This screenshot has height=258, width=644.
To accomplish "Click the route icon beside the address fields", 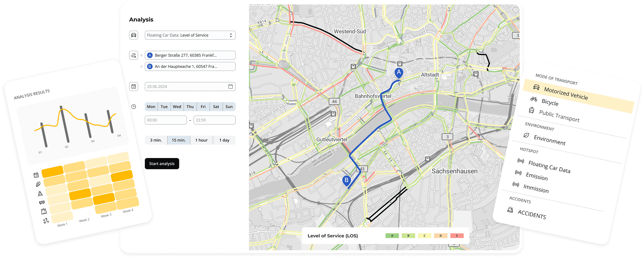I will pyautogui.click(x=133, y=55).
